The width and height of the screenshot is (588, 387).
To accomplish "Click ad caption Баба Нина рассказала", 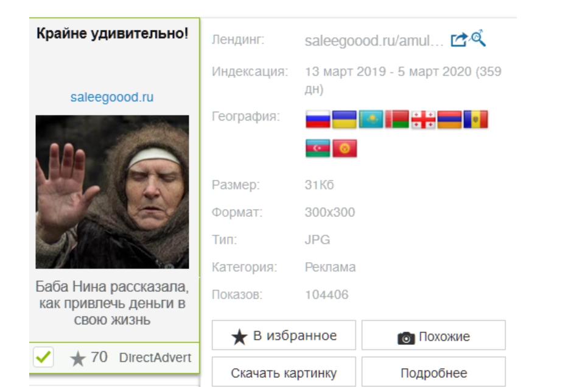I will click(x=112, y=303).
